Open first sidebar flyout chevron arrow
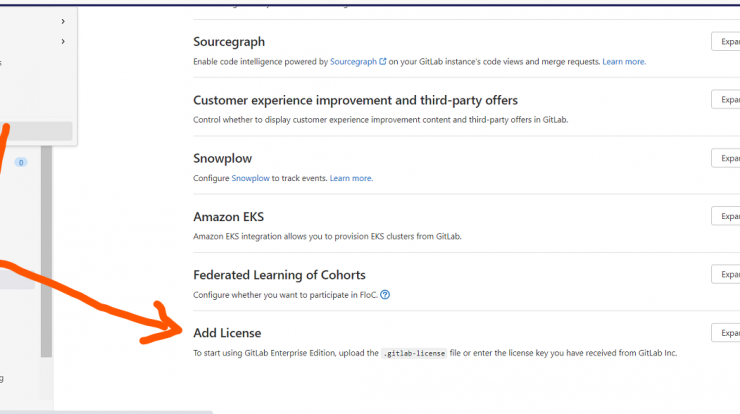Viewport: 740px width, 414px height. pyautogui.click(x=63, y=21)
